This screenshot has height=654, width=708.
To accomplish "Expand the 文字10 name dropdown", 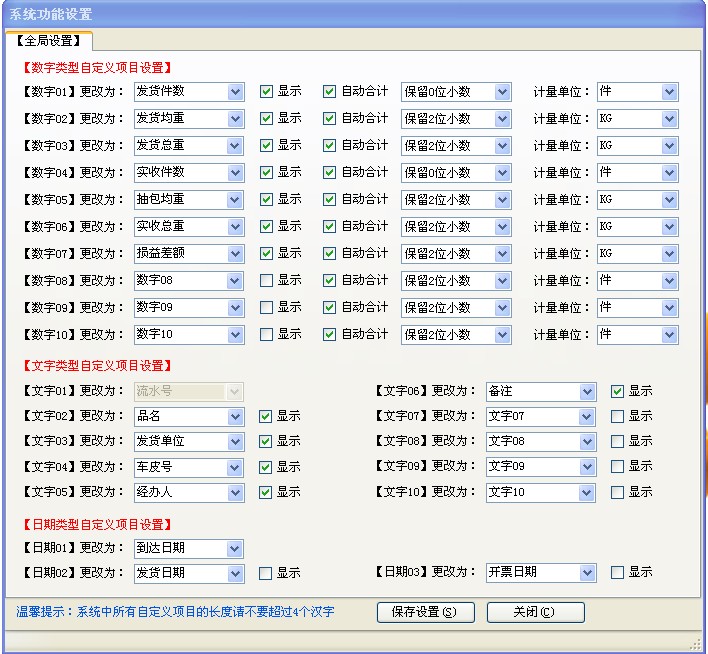I will pyautogui.click(x=587, y=492).
